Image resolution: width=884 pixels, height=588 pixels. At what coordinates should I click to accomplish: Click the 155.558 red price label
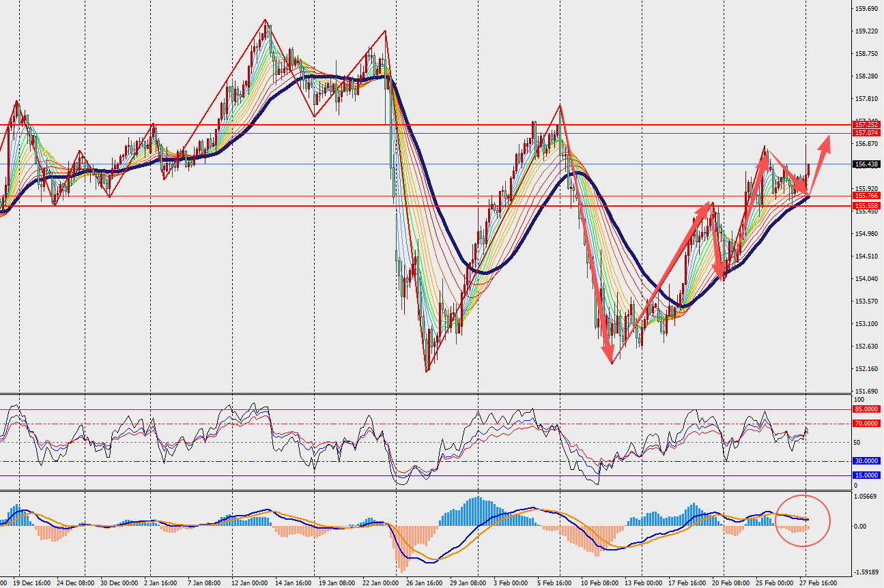click(867, 205)
